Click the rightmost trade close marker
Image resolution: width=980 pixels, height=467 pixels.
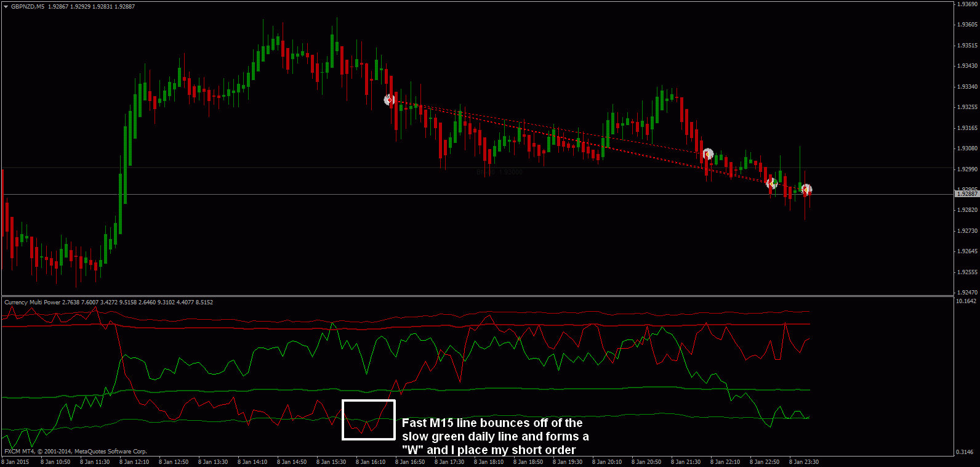(806, 190)
